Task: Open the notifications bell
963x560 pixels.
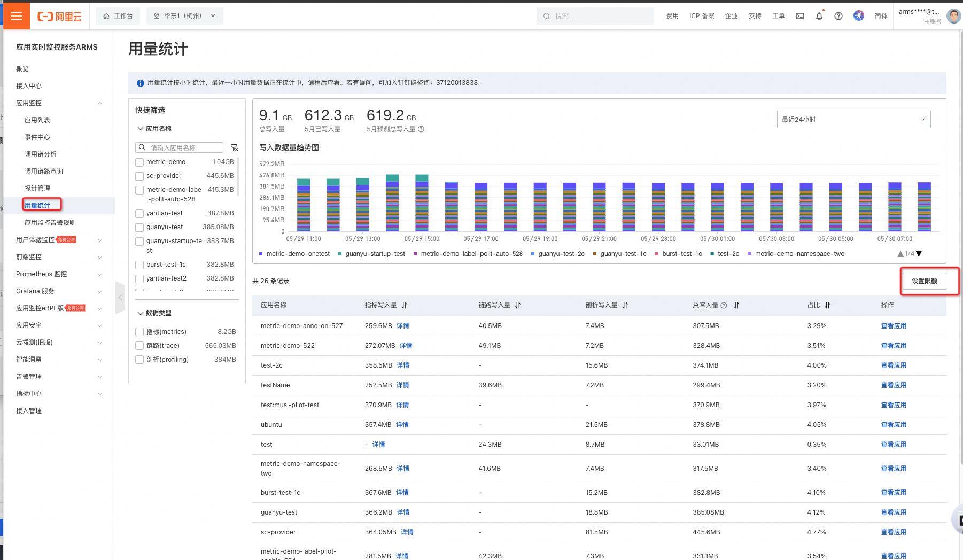Action: pyautogui.click(x=819, y=16)
